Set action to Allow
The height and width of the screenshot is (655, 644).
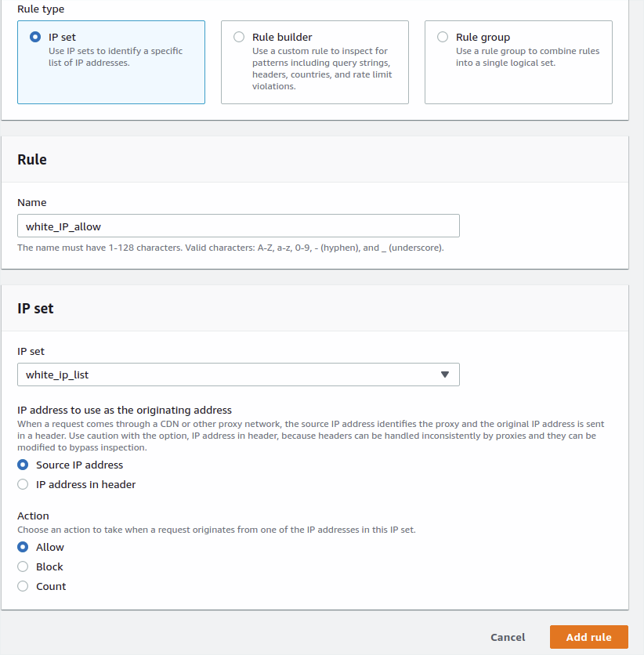click(23, 547)
